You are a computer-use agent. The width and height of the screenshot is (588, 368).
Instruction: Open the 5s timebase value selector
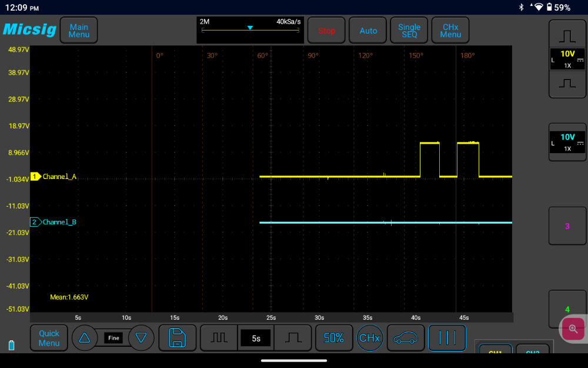point(256,339)
